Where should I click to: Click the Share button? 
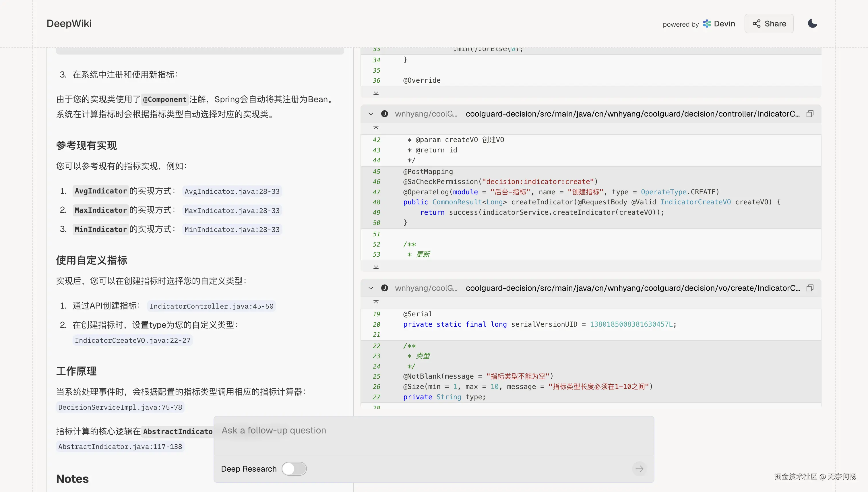point(769,24)
